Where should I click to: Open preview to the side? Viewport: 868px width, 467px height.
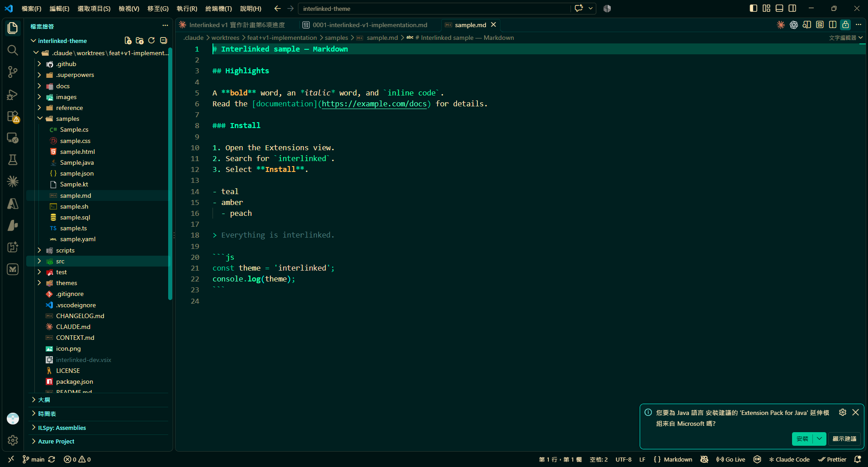pyautogui.click(x=807, y=25)
